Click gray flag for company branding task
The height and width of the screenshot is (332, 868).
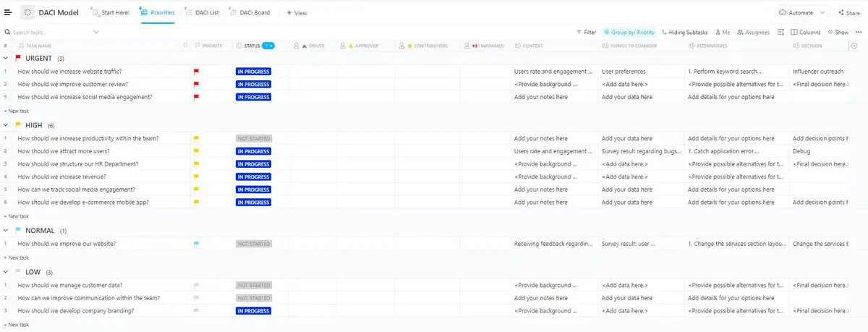(x=196, y=311)
